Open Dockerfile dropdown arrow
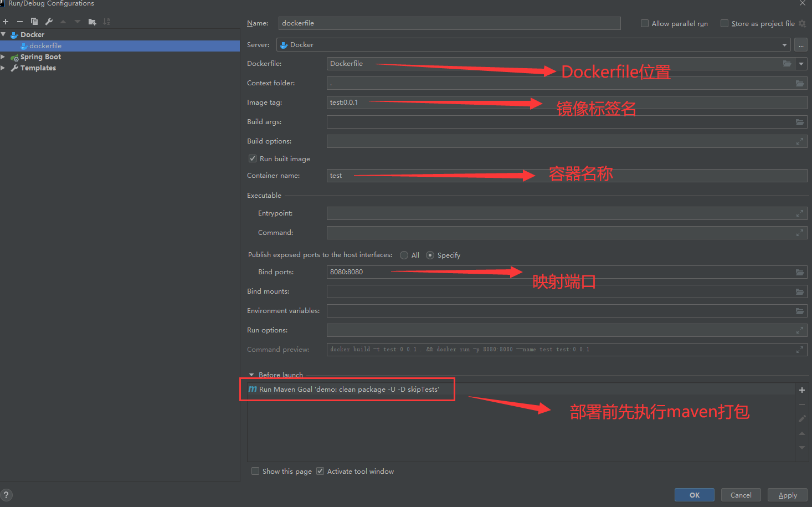Image resolution: width=812 pixels, height=507 pixels. click(x=801, y=64)
